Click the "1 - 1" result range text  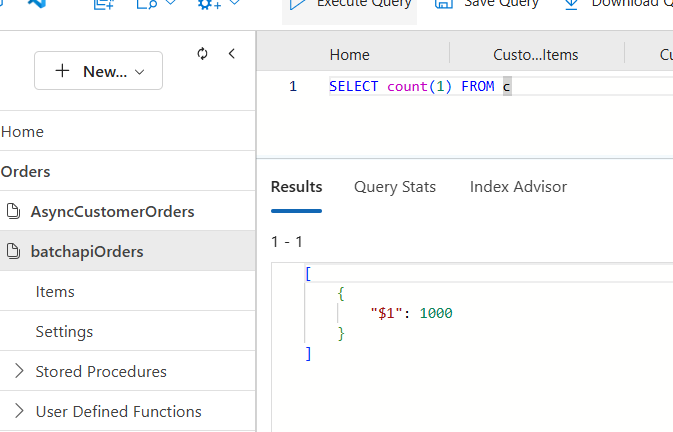pos(287,242)
